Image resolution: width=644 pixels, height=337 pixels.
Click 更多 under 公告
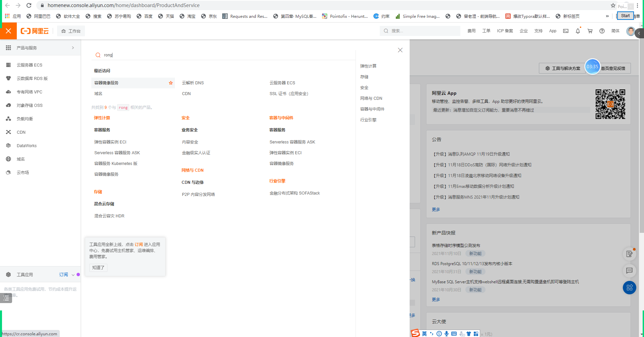click(x=436, y=209)
